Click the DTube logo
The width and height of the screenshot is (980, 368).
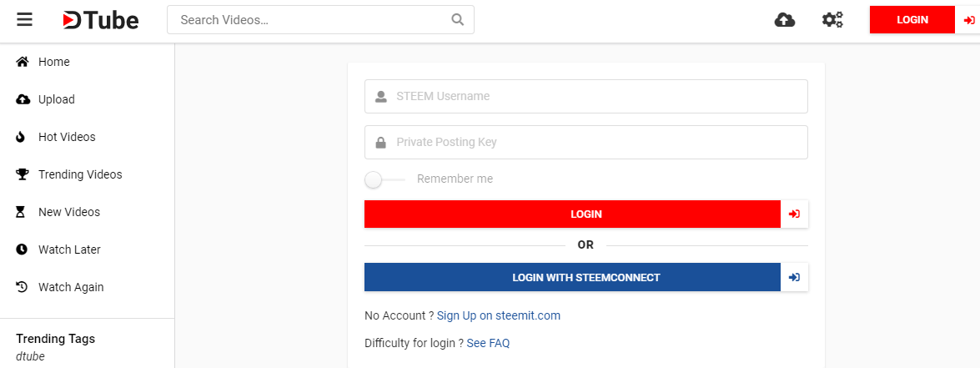point(100,20)
